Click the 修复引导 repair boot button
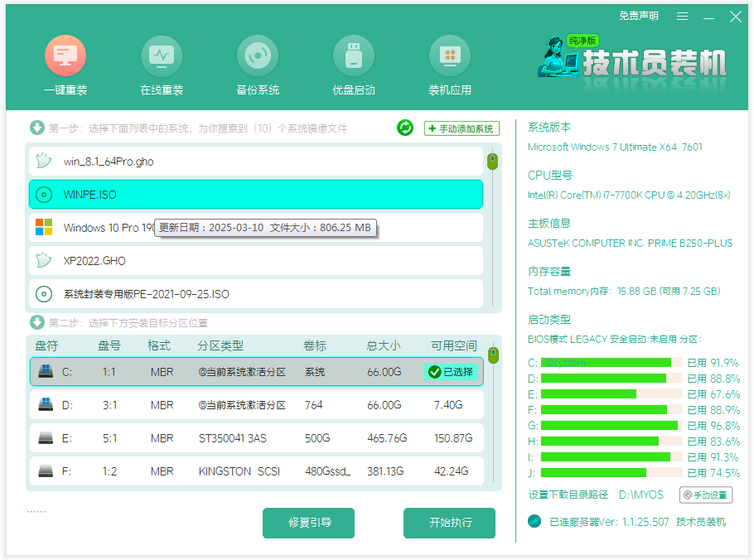 point(308,523)
